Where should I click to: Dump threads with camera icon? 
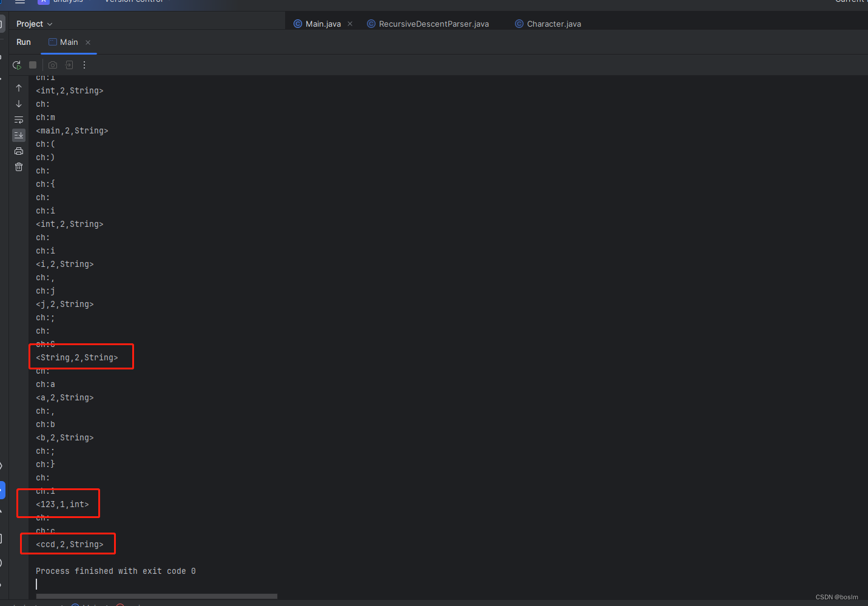coord(53,65)
